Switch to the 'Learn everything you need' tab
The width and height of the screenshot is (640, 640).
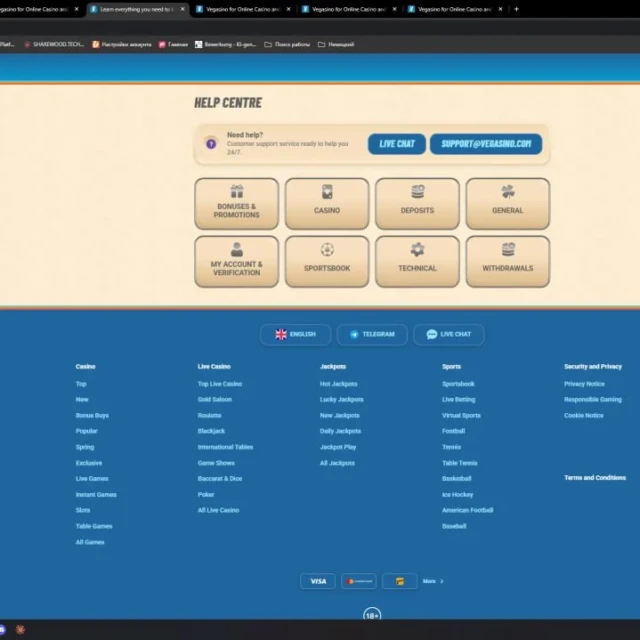[x=138, y=9]
